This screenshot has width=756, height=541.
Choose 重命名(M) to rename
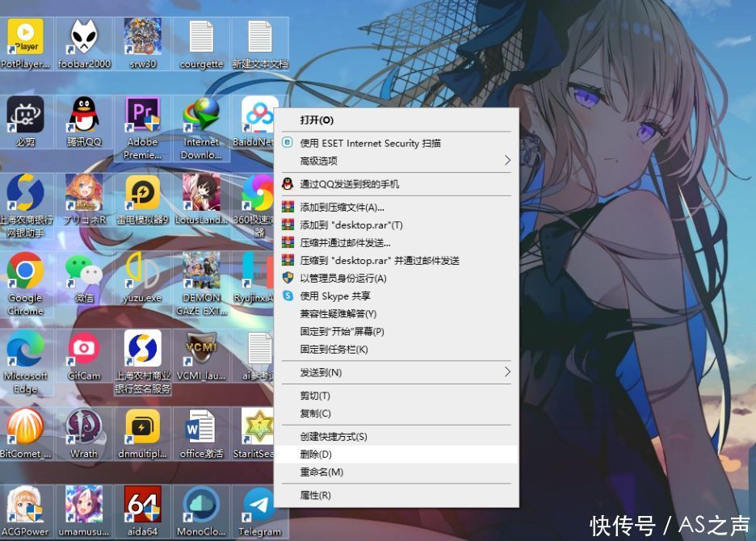[x=397, y=472]
